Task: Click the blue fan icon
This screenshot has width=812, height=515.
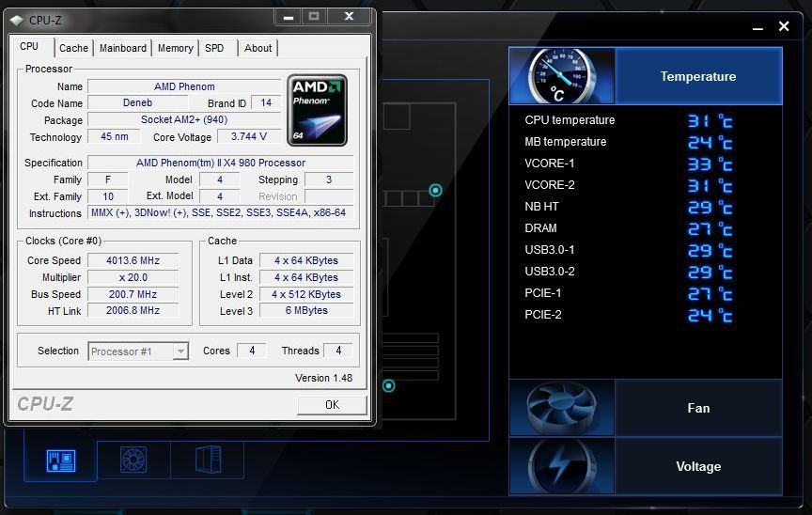Action: tap(562, 408)
